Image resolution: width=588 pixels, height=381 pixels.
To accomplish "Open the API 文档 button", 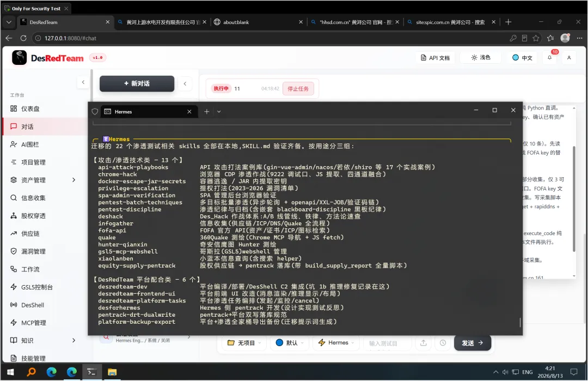I will (x=435, y=58).
